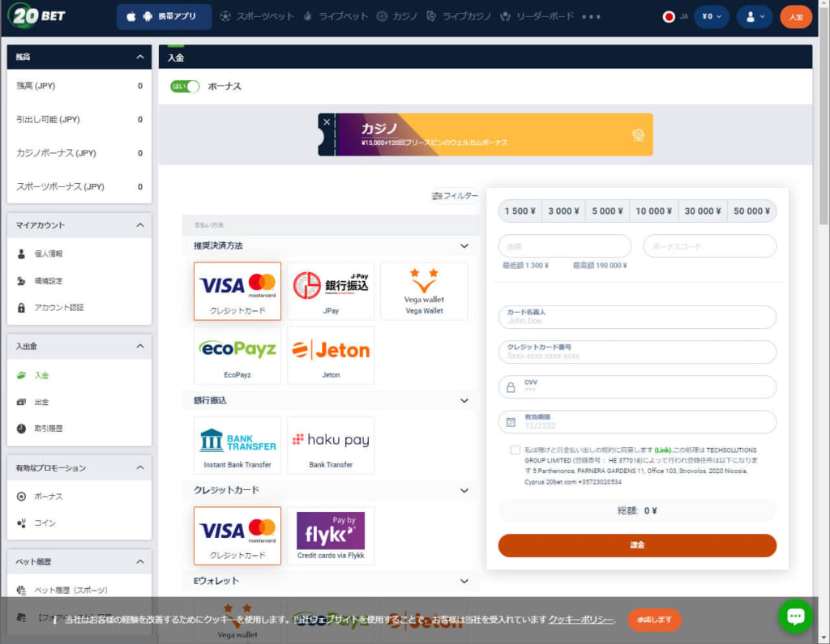Select Visa Mastercard under クレジットカード section

pos(237,535)
